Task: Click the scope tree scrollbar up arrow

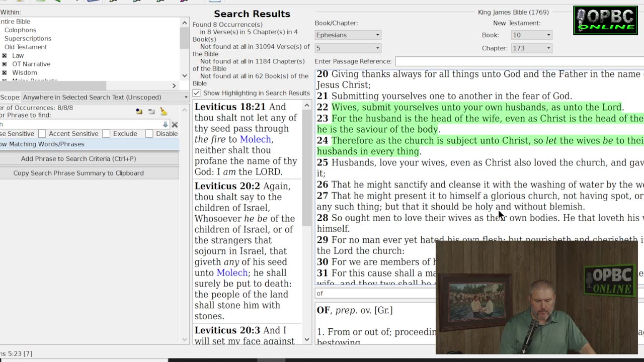Action: click(x=185, y=23)
